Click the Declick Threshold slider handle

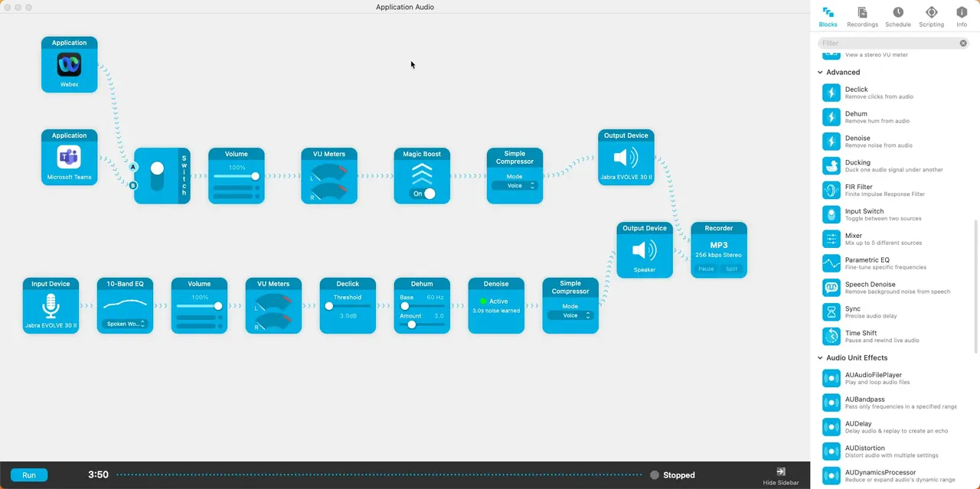(x=329, y=306)
